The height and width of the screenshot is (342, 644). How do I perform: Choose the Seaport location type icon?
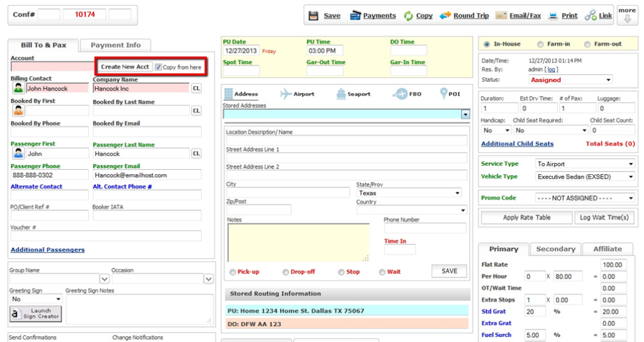coord(341,94)
